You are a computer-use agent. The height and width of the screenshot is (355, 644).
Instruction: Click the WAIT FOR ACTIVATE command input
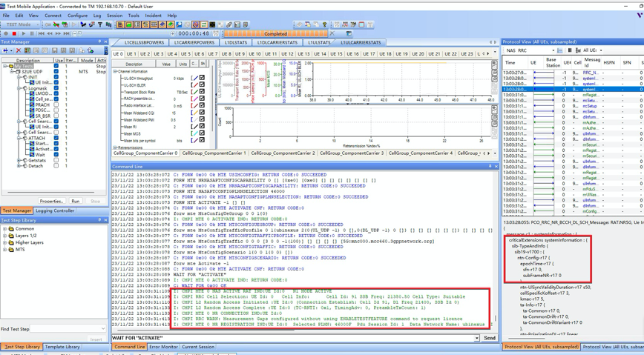292,338
